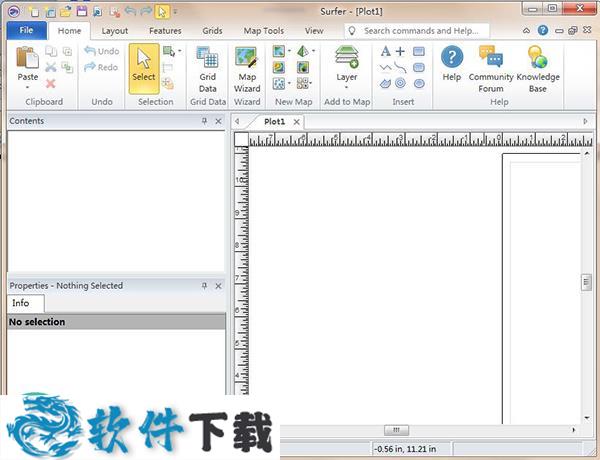Select the Info tab in Properties
Viewport: 600px width, 460px height.
[21, 303]
